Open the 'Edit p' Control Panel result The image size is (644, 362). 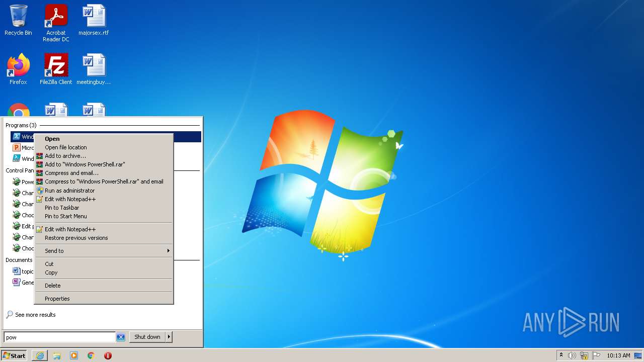point(23,226)
